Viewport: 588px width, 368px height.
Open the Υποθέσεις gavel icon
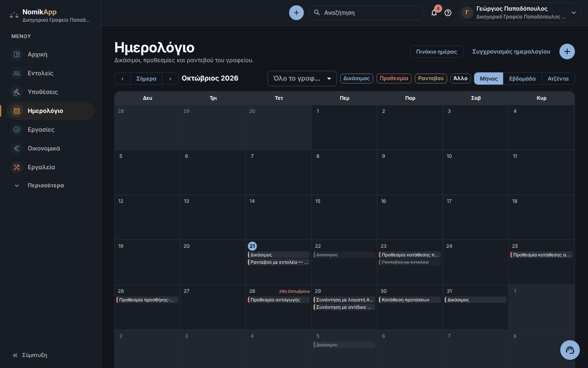point(17,92)
